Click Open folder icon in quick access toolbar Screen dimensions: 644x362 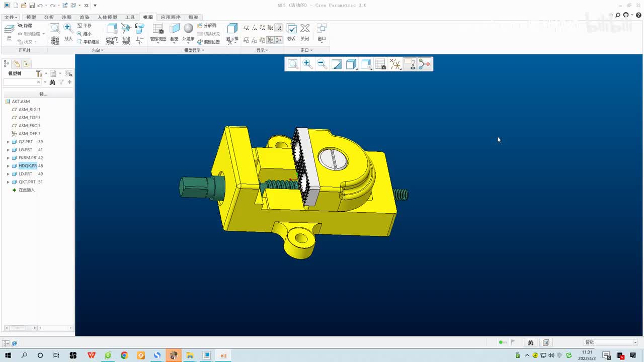pyautogui.click(x=24, y=6)
